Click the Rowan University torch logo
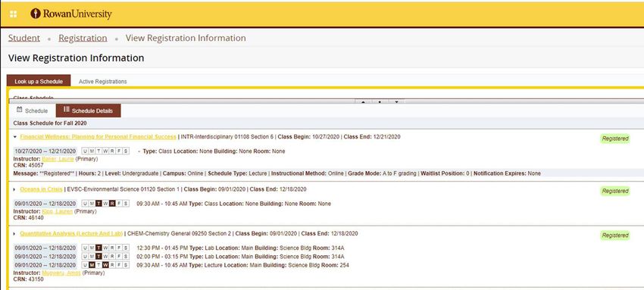 pyautogui.click(x=36, y=14)
